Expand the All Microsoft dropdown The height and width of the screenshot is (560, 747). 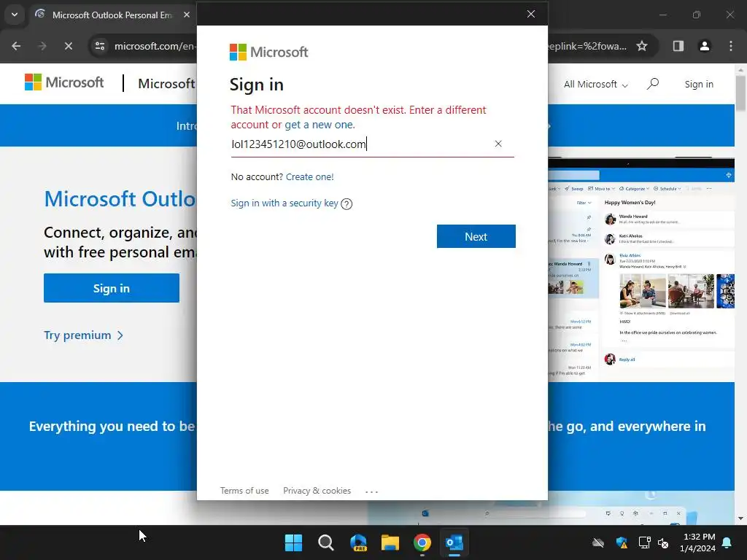[595, 85]
